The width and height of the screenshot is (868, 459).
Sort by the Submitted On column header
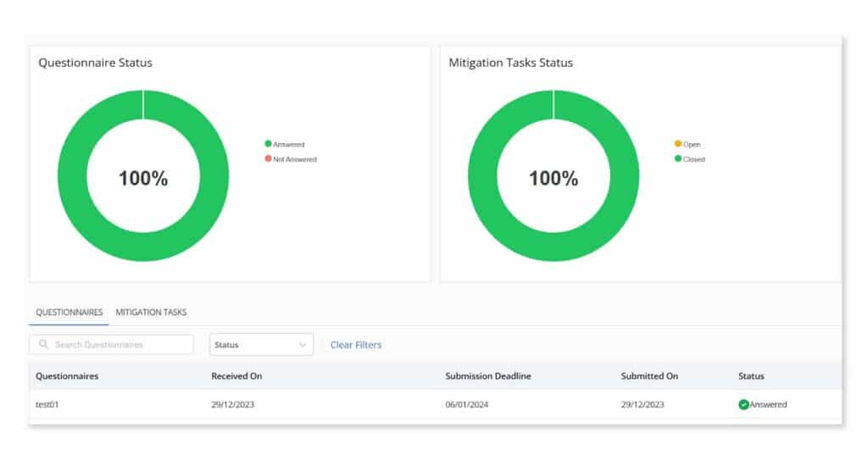[649, 376]
